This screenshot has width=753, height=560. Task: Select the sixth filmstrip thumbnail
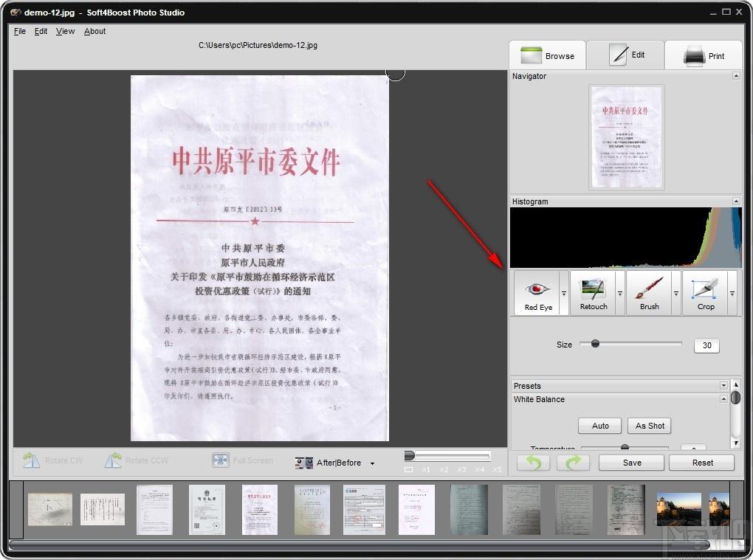tap(312, 510)
